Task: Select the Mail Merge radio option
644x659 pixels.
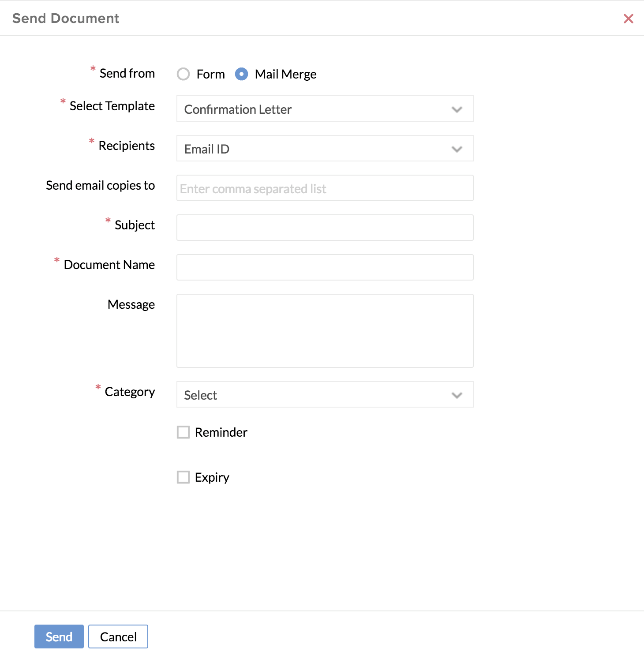Action: [241, 74]
